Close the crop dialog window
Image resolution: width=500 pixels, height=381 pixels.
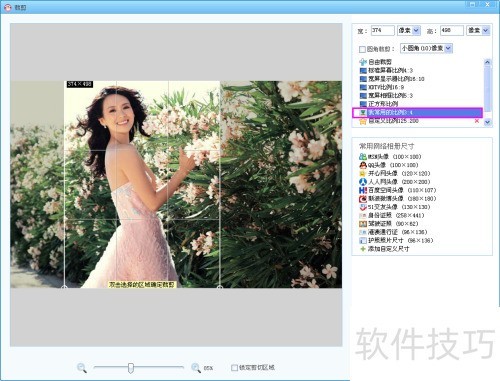[x=488, y=5]
